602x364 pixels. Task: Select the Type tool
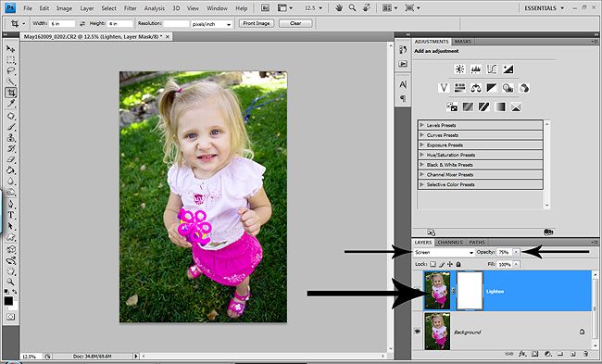10,215
